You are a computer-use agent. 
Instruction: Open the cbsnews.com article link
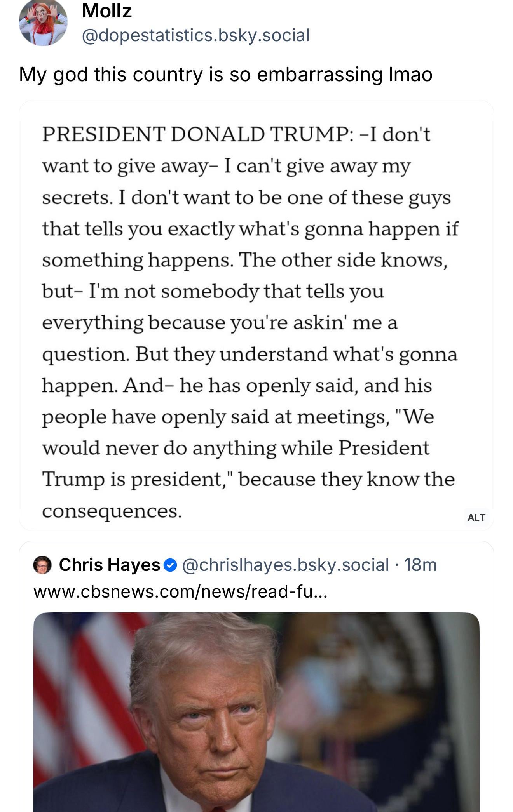(x=180, y=592)
